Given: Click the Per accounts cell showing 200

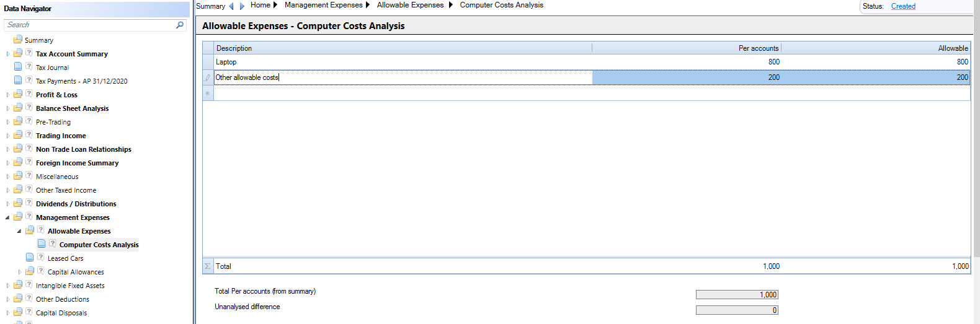Looking at the screenshot, I should tap(687, 77).
